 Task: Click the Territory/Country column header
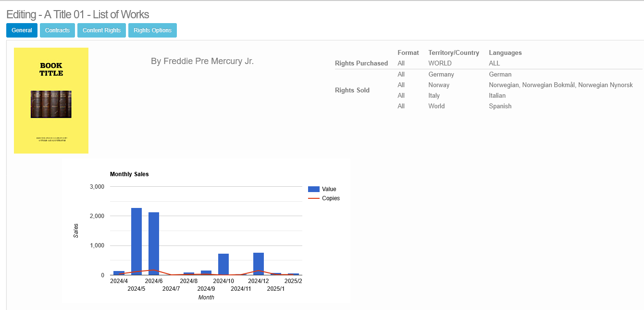point(454,53)
